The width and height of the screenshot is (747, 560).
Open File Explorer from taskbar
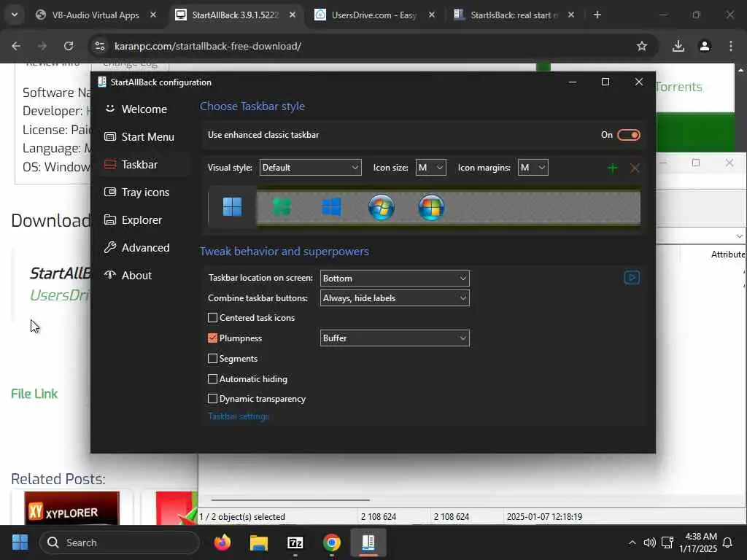(259, 542)
